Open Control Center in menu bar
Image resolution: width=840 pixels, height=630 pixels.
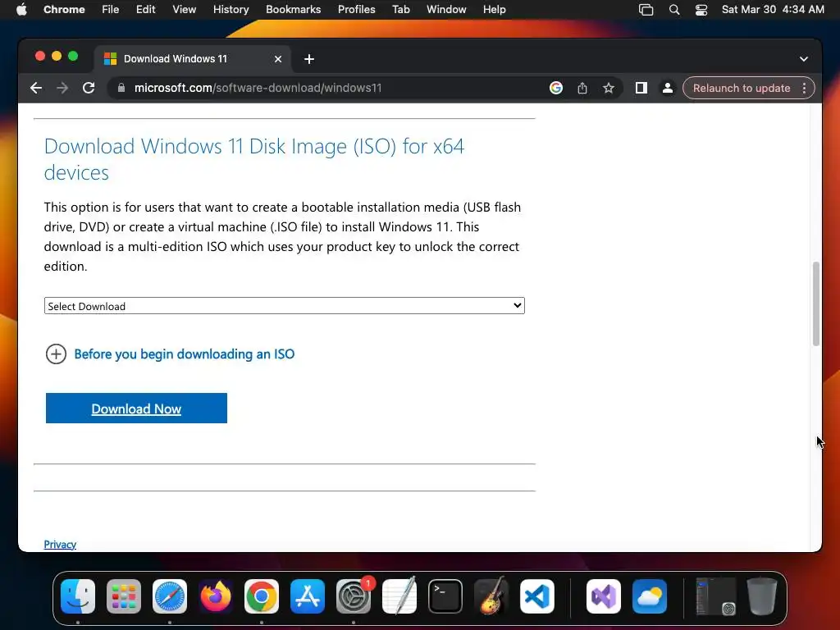point(701,10)
